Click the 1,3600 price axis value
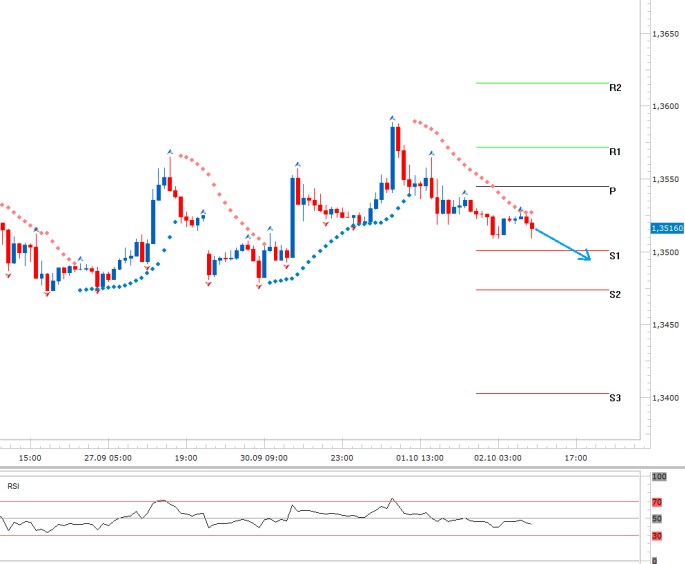Viewport: 685px width, 564px height. (665, 106)
